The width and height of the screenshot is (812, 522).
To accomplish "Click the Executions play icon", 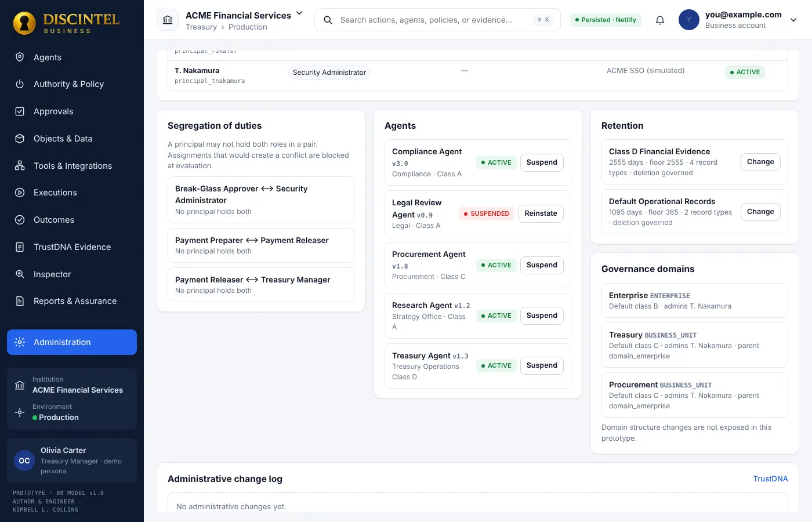I will (x=20, y=193).
